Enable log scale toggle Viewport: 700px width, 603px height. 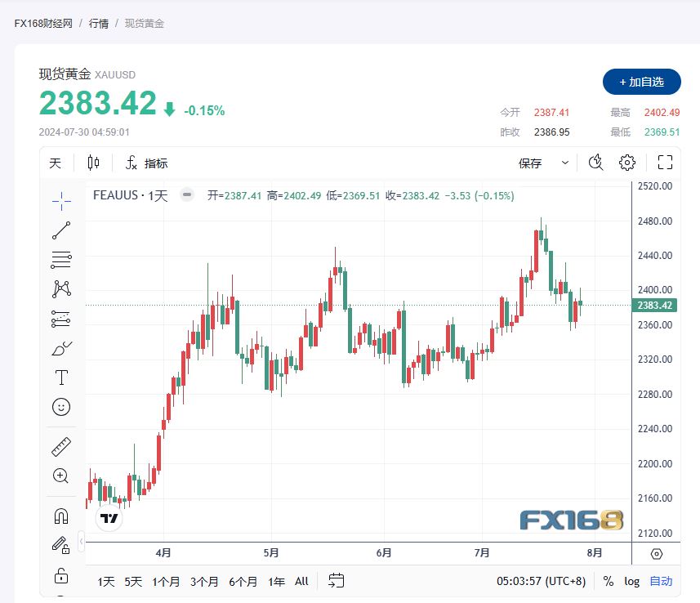632,581
